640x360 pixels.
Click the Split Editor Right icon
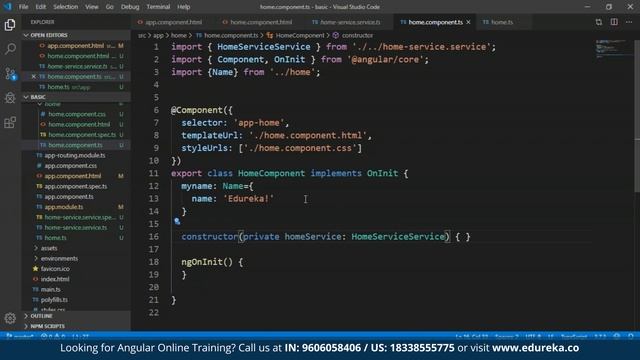click(x=614, y=22)
